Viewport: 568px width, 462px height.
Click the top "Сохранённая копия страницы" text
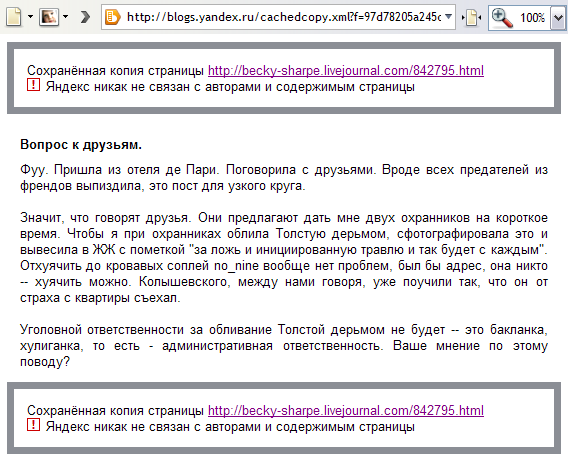(x=115, y=70)
